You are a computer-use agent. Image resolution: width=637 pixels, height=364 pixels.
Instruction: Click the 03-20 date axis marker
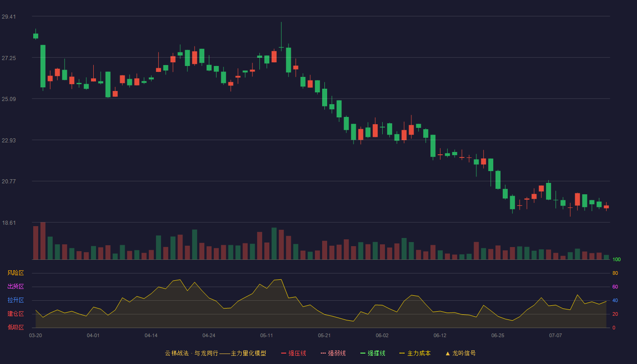35,335
